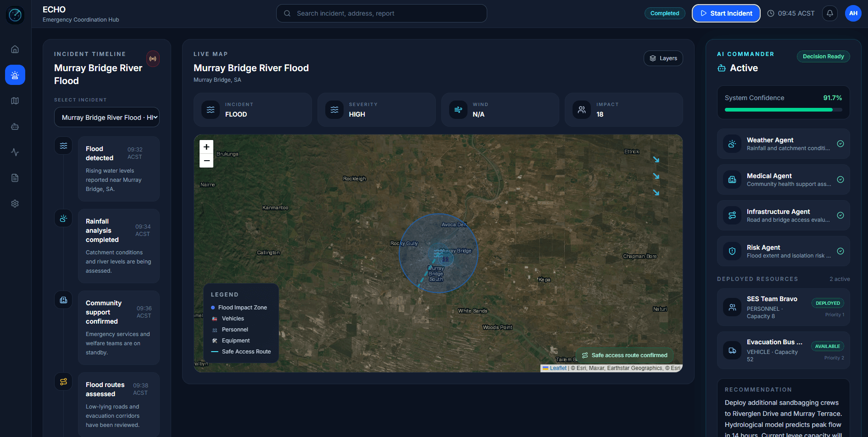
Task: Select the incident siren sidebar icon
Action: pos(15,75)
